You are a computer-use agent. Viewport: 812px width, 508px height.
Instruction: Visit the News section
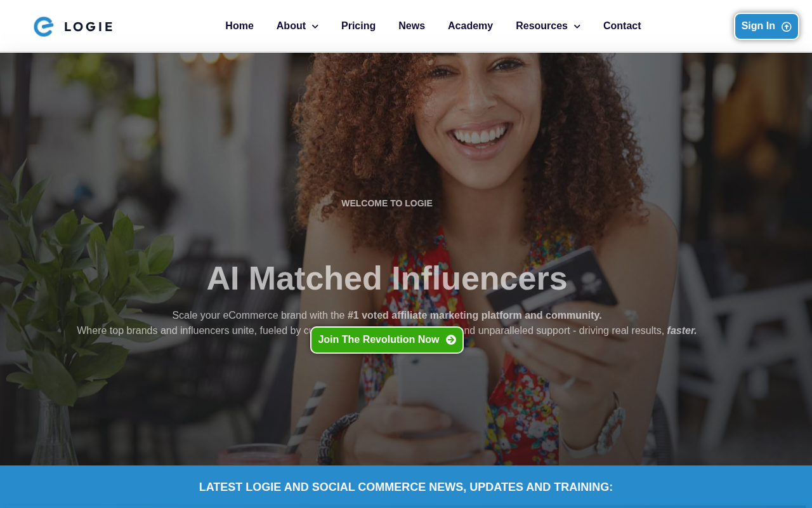point(412,26)
